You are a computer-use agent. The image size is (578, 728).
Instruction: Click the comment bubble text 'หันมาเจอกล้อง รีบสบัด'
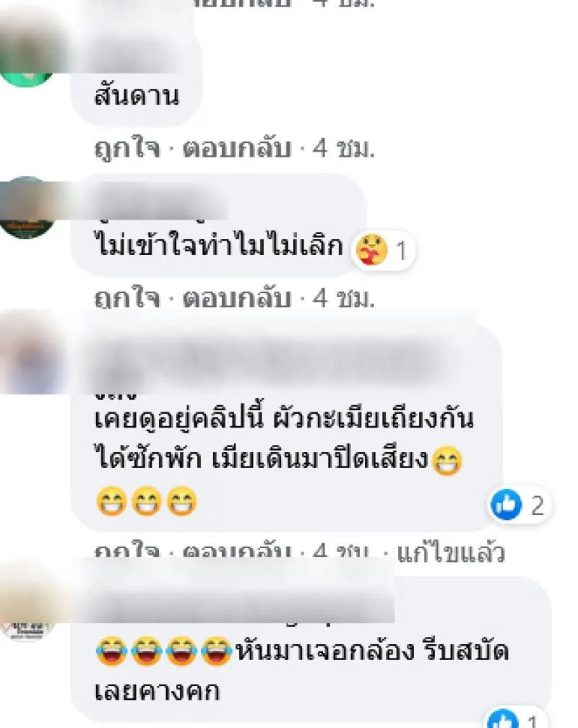[373, 651]
